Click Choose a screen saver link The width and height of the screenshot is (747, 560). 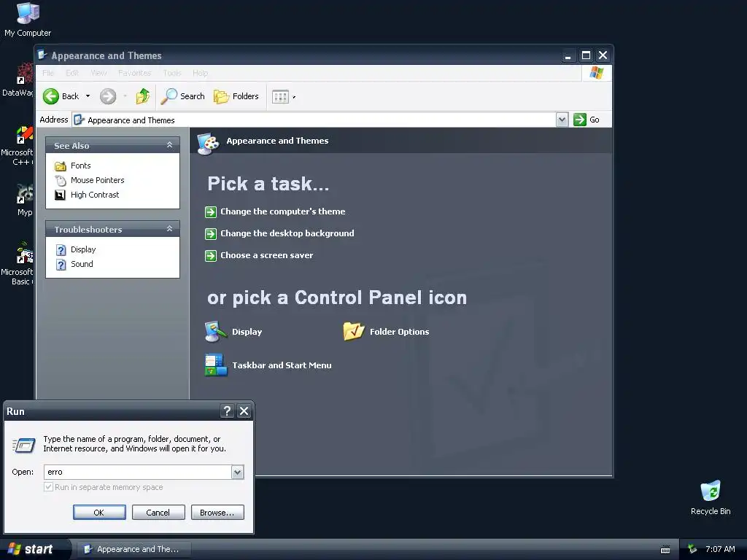[x=267, y=255]
